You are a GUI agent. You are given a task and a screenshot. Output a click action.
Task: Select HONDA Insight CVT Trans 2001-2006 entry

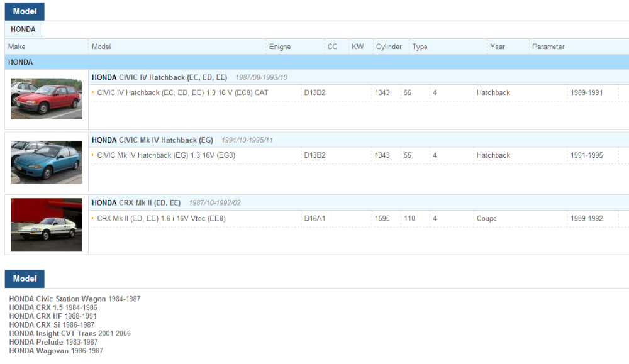point(70,333)
